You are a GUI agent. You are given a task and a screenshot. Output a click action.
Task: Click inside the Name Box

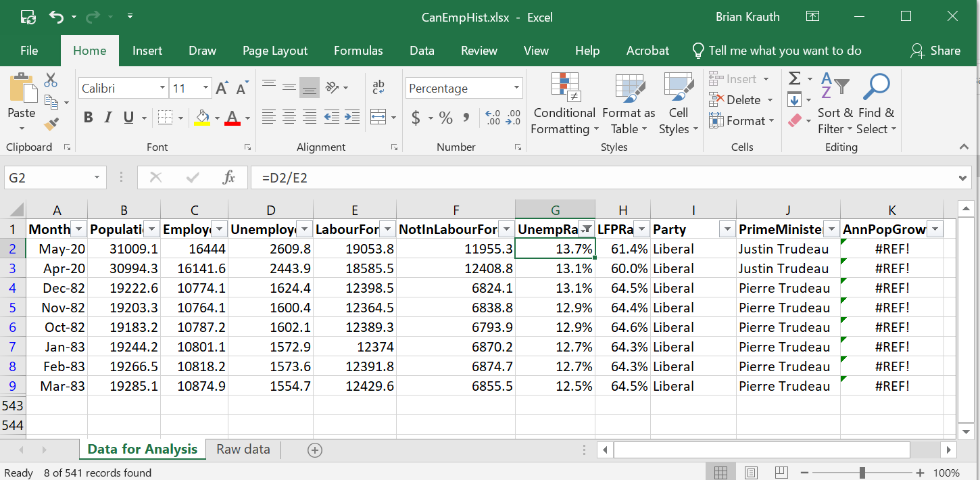[x=47, y=177]
